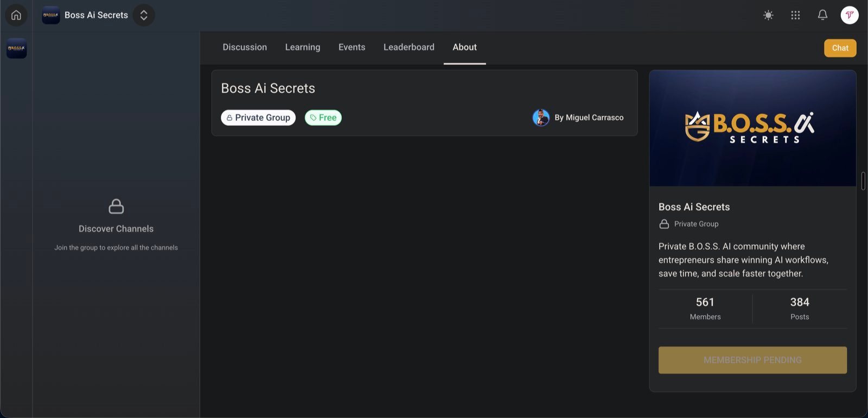Toggle light mode sun icon
This screenshot has width=868, height=418.
[768, 15]
